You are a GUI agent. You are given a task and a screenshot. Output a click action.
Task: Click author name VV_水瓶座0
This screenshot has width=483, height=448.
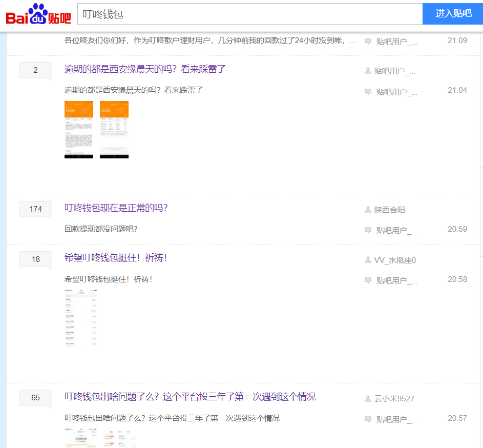(x=395, y=260)
